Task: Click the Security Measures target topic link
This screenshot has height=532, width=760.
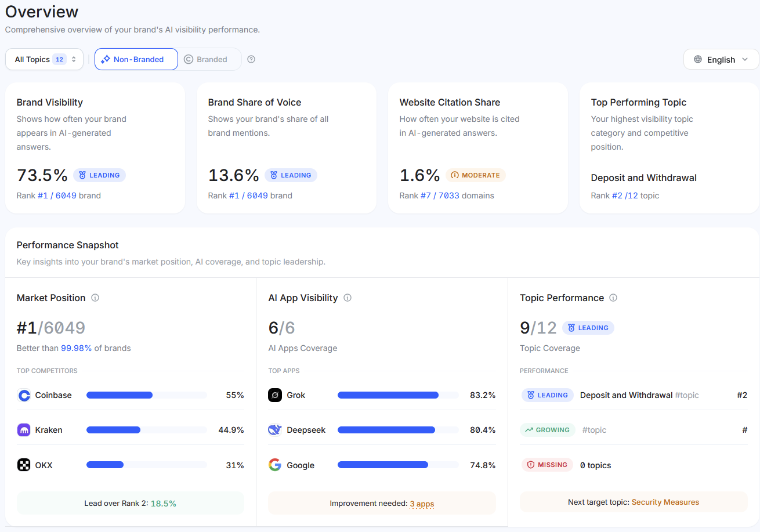Action: pyautogui.click(x=665, y=502)
